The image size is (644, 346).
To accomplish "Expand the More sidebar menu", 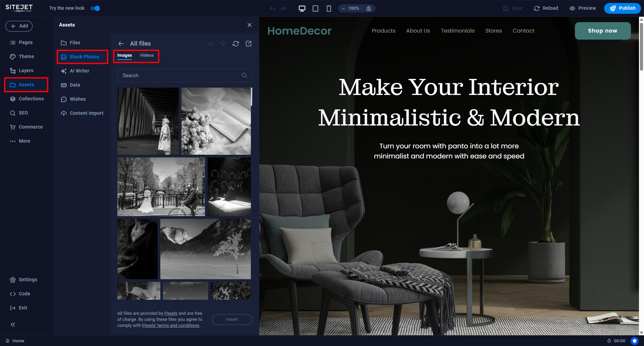I will (20, 141).
